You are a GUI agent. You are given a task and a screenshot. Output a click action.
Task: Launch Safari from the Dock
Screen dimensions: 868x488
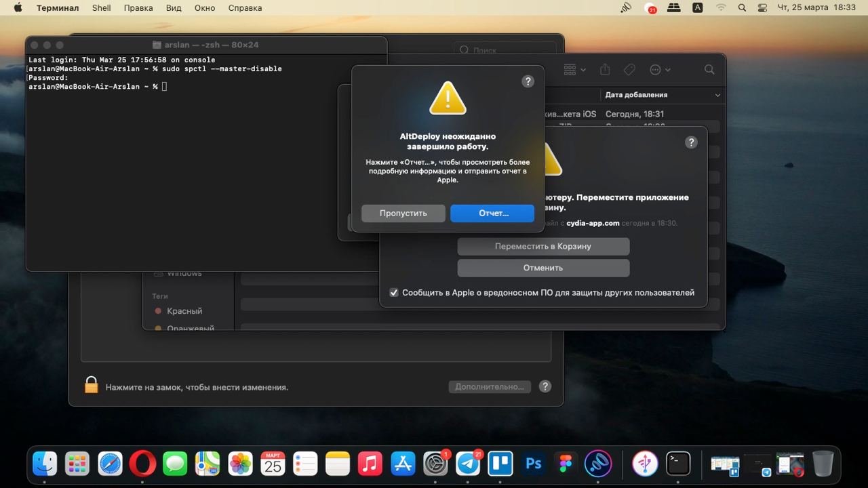pyautogui.click(x=110, y=464)
